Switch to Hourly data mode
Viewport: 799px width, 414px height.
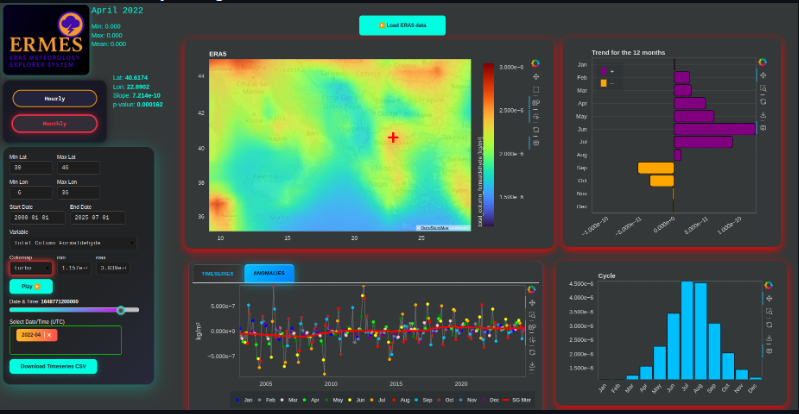(x=55, y=98)
